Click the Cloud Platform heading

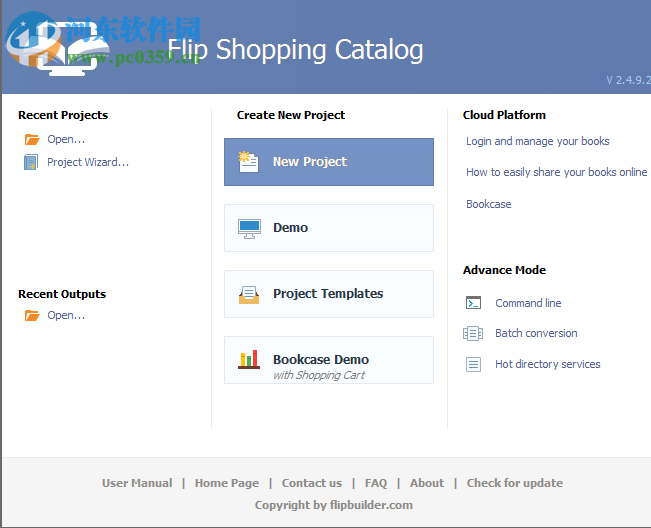click(x=504, y=115)
